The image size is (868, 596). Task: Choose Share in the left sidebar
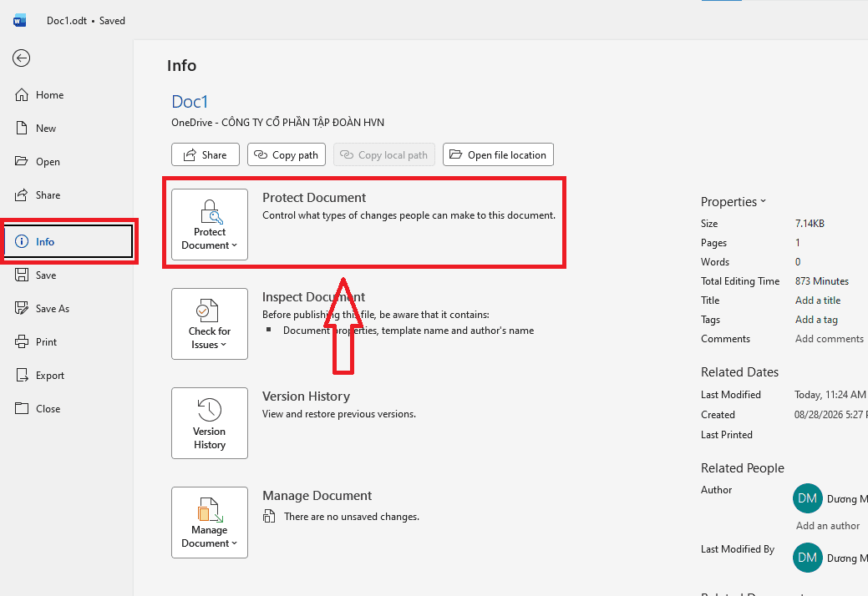click(x=67, y=195)
